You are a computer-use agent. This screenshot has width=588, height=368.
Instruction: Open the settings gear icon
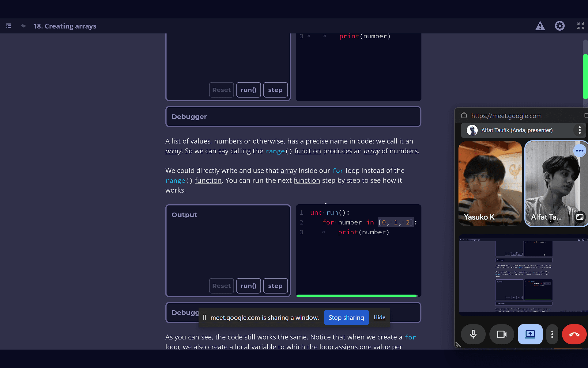560,26
